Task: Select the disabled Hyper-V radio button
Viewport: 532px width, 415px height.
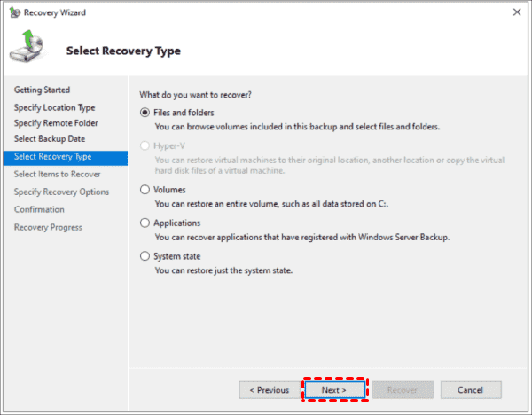Action: (145, 145)
